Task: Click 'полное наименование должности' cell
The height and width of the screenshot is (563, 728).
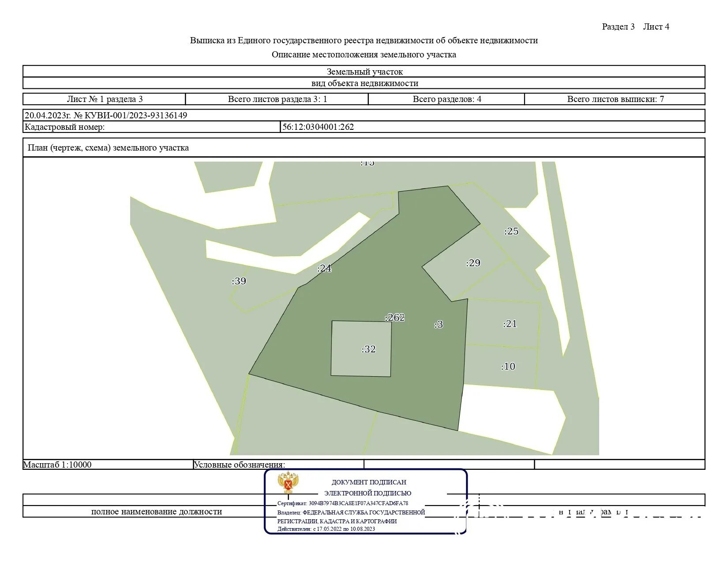Action: 157,512
